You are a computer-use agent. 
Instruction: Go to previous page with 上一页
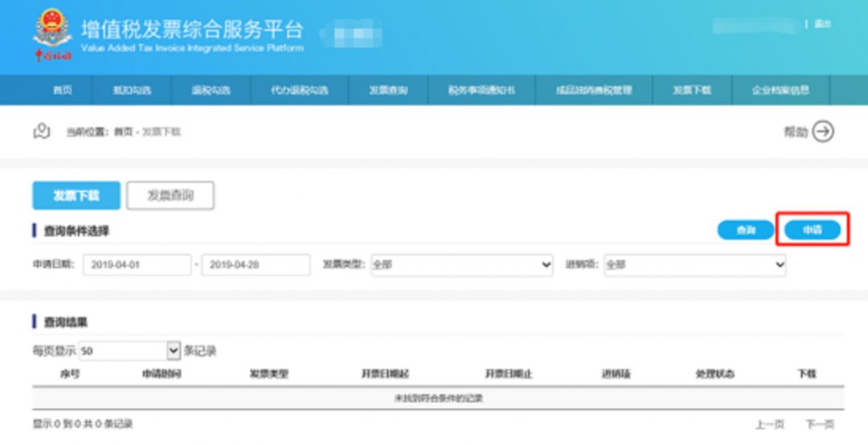769,424
